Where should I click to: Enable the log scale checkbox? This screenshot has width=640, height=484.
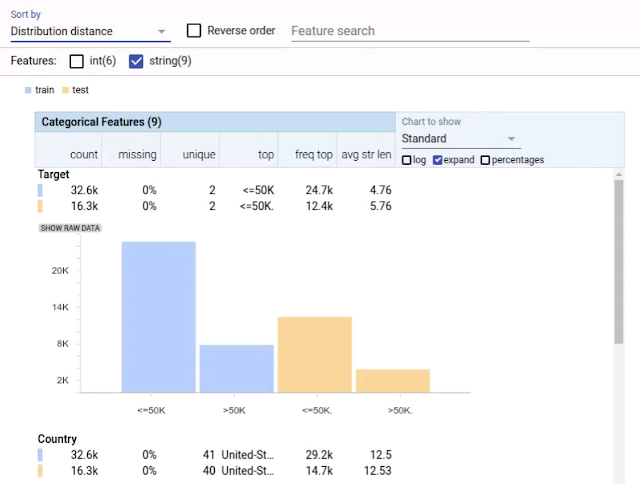coord(407,160)
